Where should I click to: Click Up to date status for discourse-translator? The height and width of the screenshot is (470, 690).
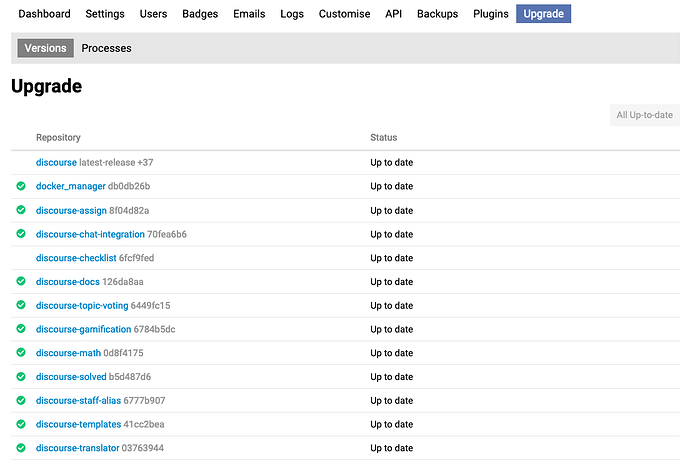pyautogui.click(x=392, y=448)
